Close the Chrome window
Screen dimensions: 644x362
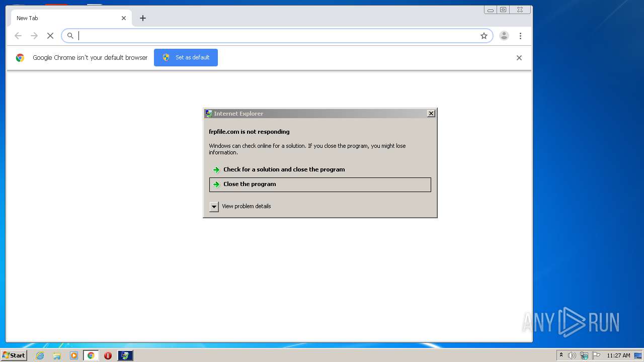(520, 10)
